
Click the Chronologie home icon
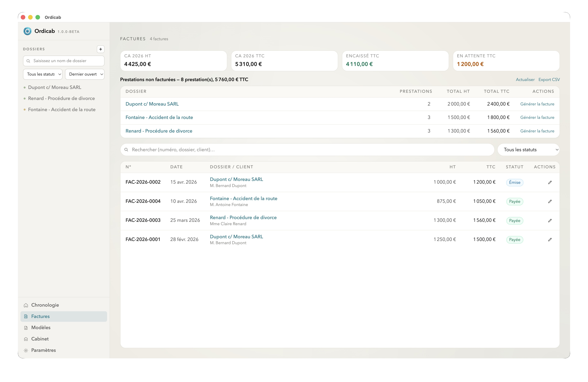26,305
